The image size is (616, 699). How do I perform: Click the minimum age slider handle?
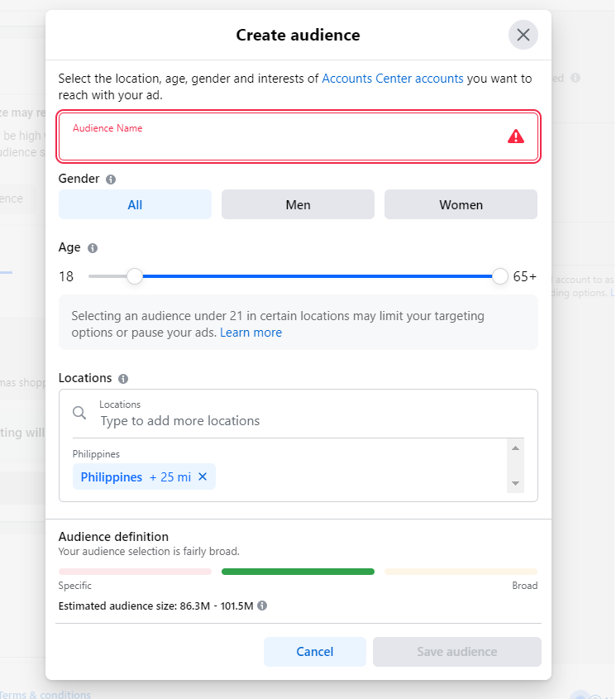[134, 276]
